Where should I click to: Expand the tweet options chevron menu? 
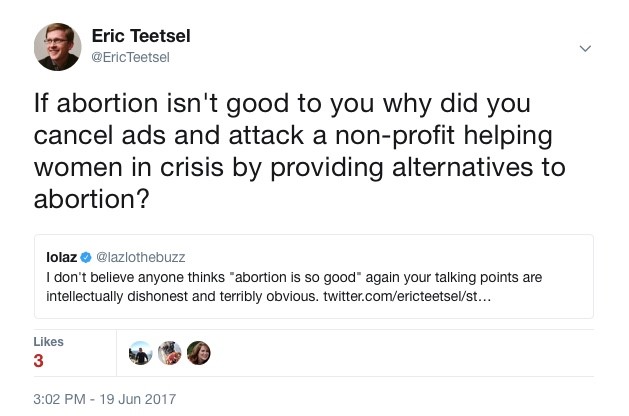tap(585, 48)
